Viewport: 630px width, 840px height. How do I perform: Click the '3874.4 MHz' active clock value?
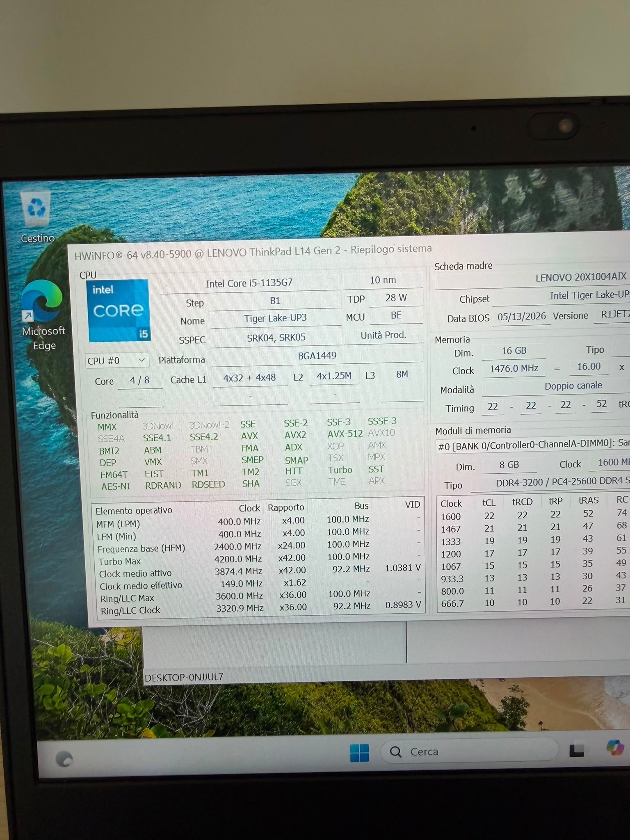(x=238, y=571)
